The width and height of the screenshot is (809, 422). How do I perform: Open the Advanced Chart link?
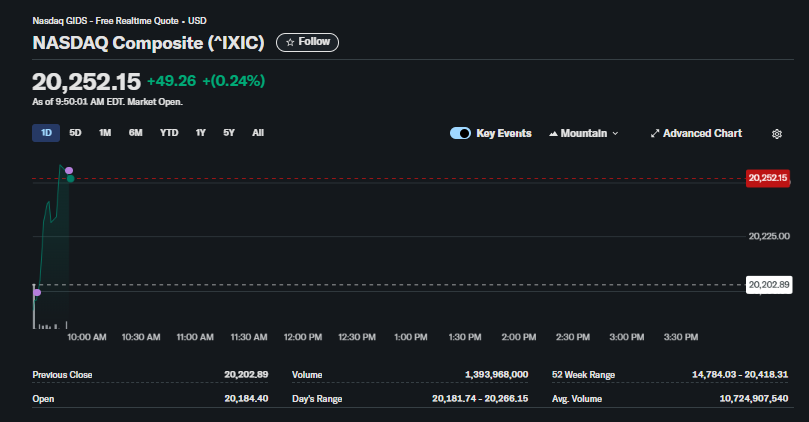[x=696, y=133]
